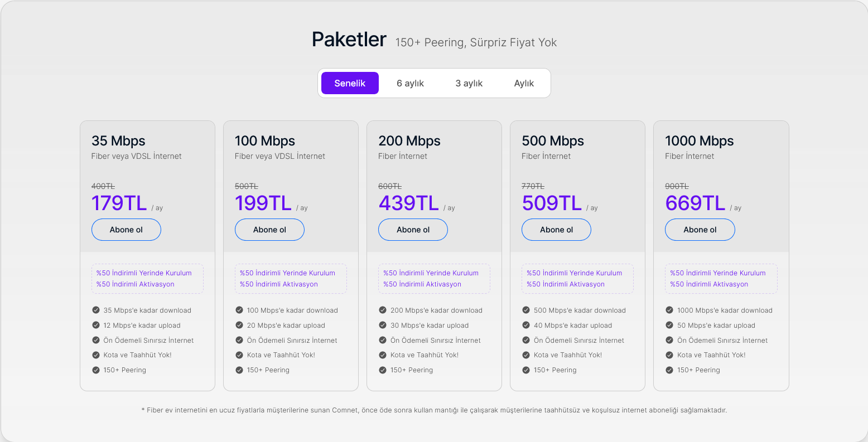Switch to the 3 aylık billing tab
The height and width of the screenshot is (442, 868).
[x=469, y=83]
